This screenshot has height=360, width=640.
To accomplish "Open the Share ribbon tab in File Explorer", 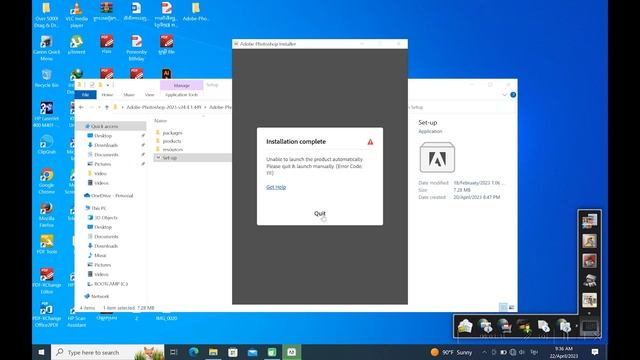I will click(x=129, y=95).
